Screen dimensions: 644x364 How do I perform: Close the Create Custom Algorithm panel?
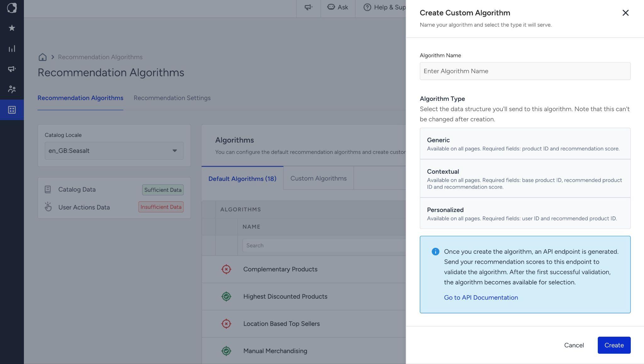pyautogui.click(x=625, y=13)
